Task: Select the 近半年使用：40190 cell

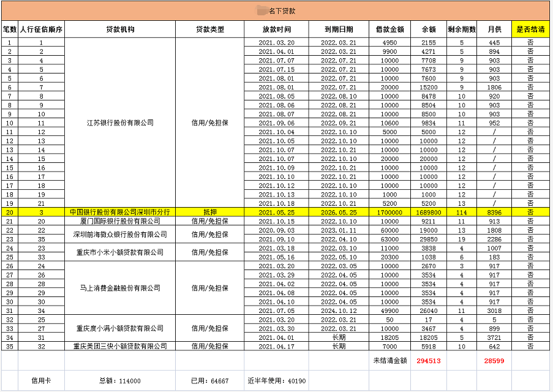Action: click(276, 381)
